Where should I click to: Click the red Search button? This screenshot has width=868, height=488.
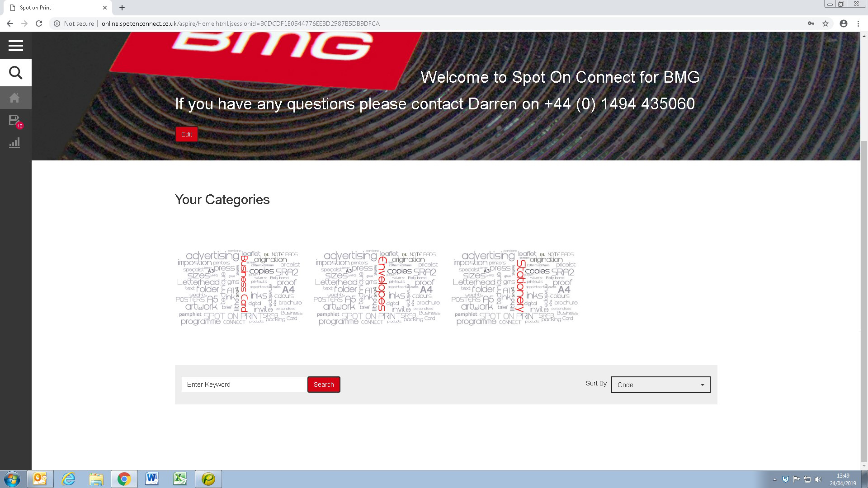(x=324, y=385)
